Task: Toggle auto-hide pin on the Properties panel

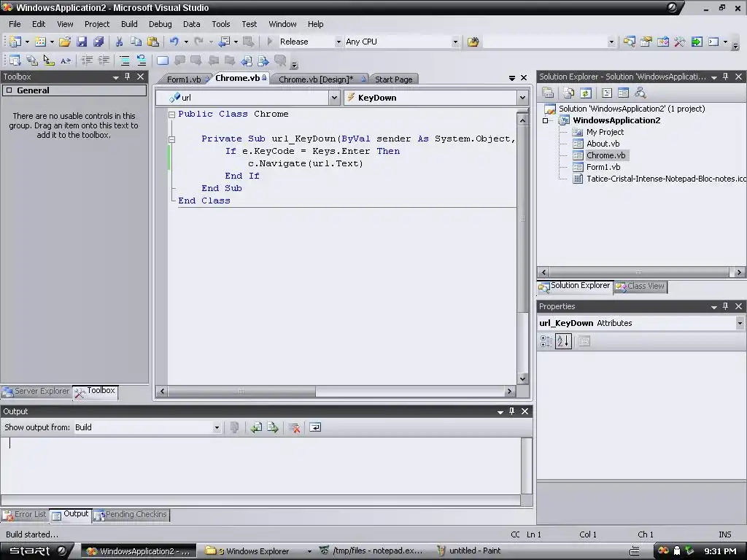Action: 726,306
